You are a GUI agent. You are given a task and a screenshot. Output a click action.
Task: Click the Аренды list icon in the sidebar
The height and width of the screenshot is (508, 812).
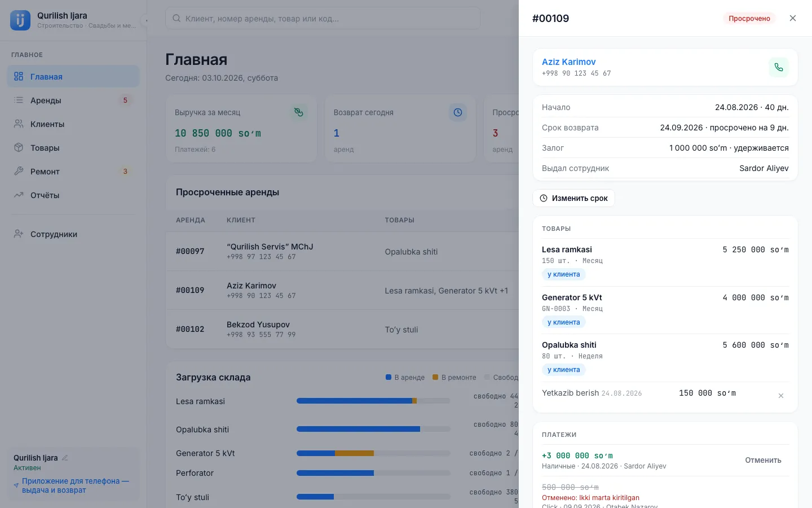pos(19,100)
